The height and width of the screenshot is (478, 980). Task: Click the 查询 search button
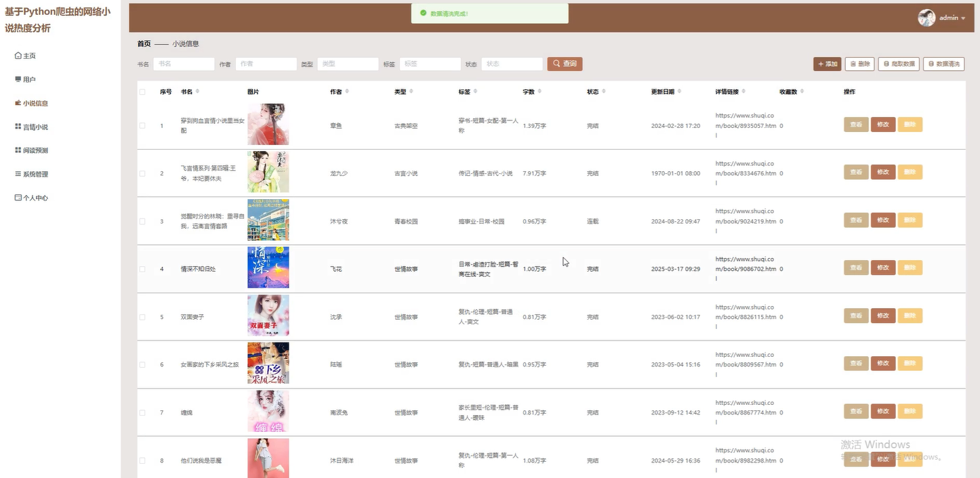[x=565, y=64]
